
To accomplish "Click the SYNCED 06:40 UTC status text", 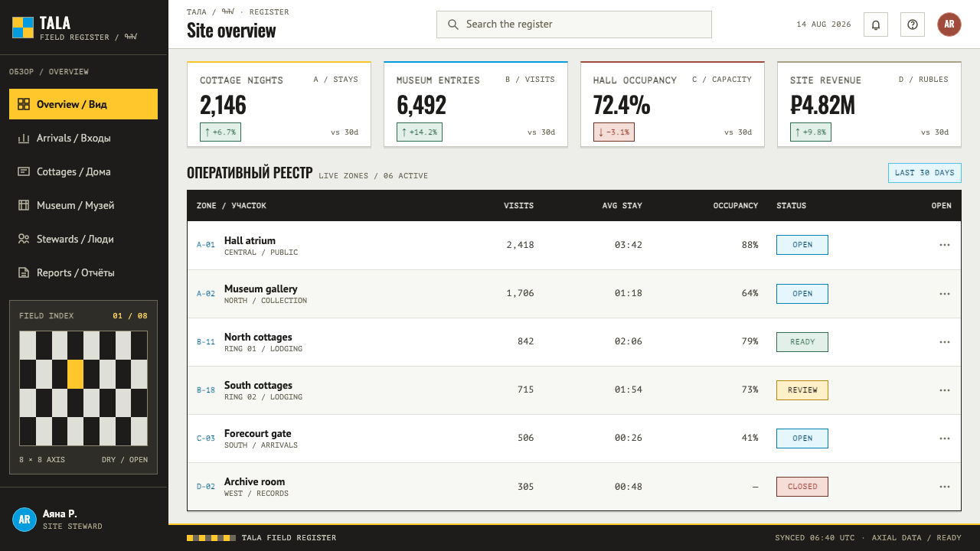I will click(815, 538).
